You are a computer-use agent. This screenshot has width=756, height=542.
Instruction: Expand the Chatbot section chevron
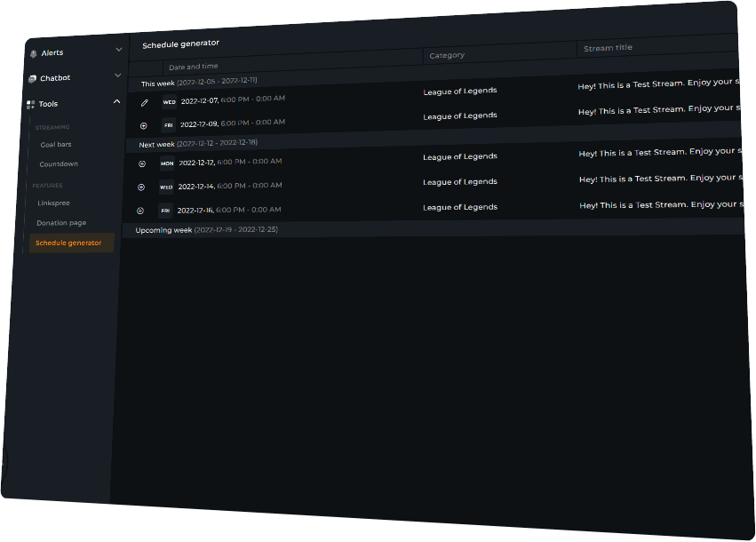coord(118,76)
